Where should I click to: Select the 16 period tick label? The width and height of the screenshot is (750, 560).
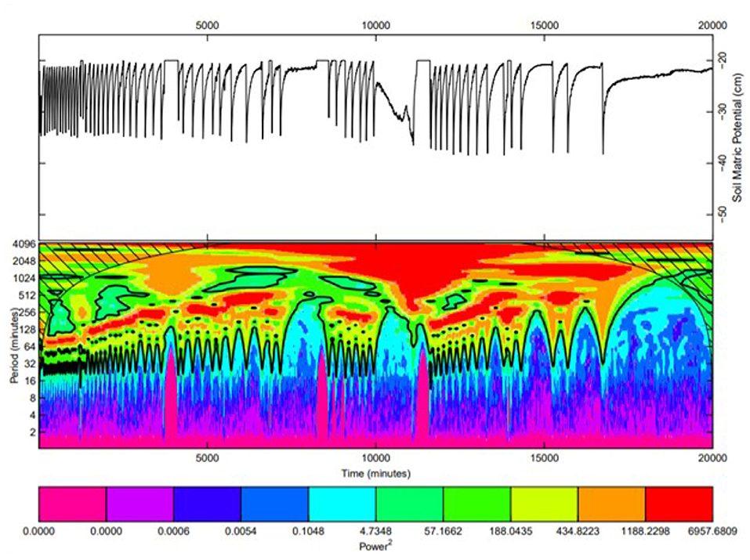(x=30, y=381)
